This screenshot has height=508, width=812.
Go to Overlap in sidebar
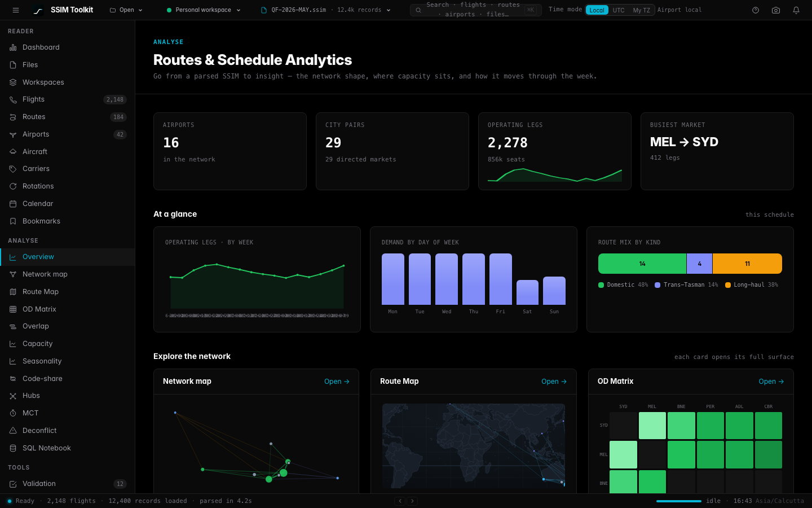pyautogui.click(x=68, y=326)
